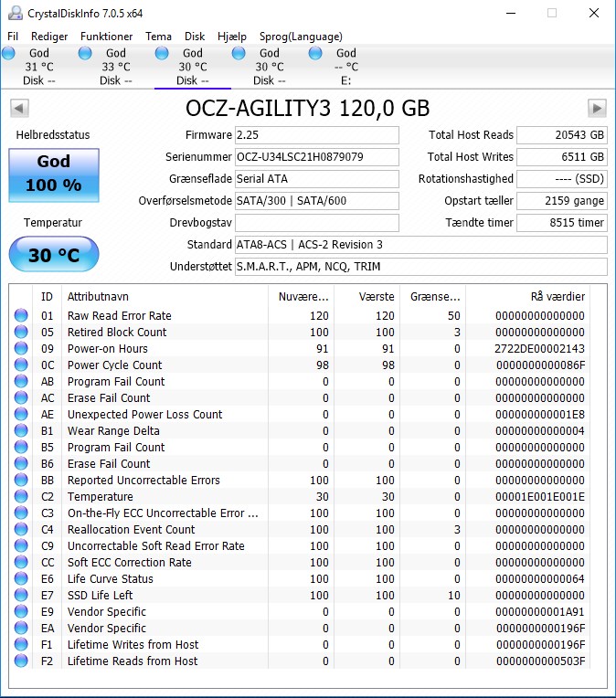Click status icon for AC Erase Fail Count
Screen dimensions: 616x698
21,397
